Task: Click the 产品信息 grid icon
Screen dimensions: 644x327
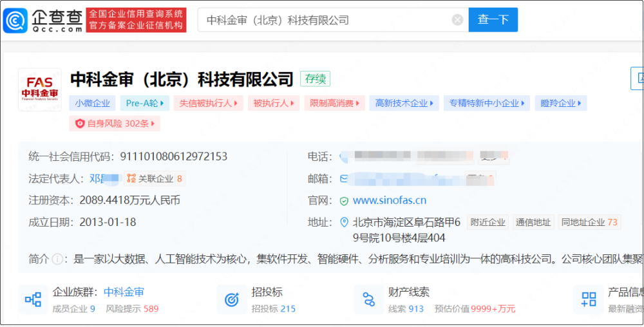Action: point(589,299)
